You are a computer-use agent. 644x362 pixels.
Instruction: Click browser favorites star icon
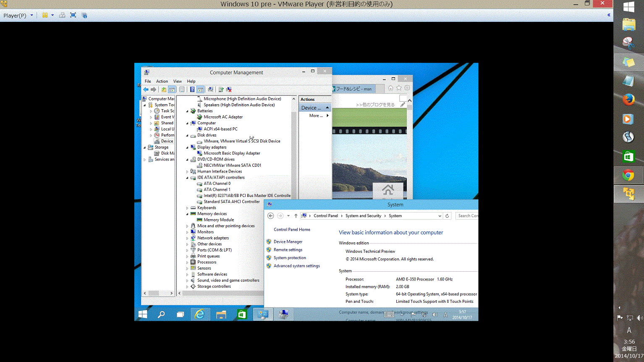tap(399, 88)
